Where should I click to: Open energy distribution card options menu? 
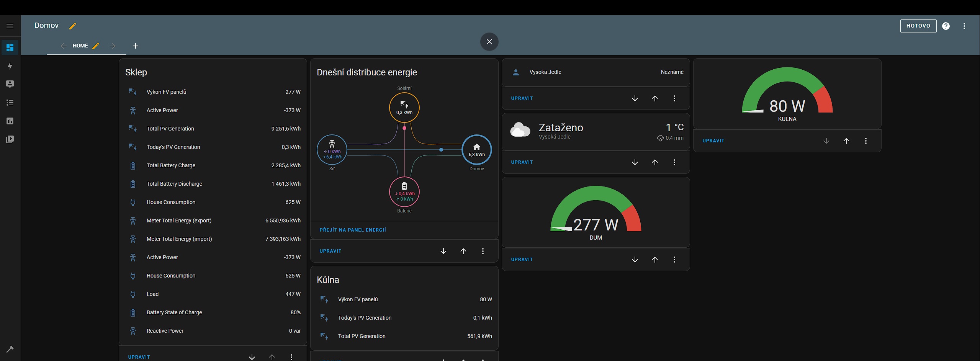[483, 251]
